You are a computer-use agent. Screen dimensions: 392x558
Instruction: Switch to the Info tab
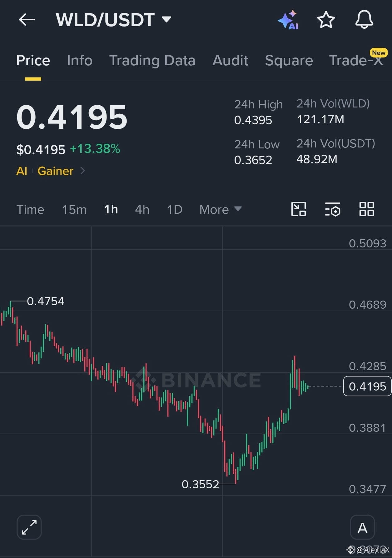[x=80, y=60]
